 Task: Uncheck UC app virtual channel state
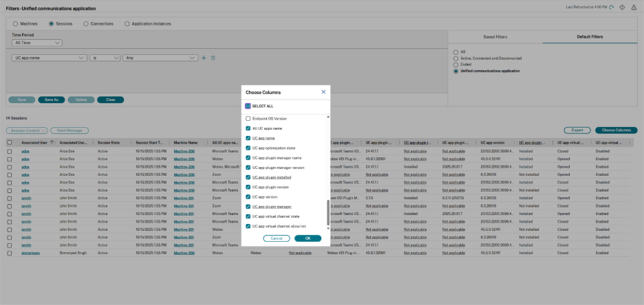pos(248,216)
